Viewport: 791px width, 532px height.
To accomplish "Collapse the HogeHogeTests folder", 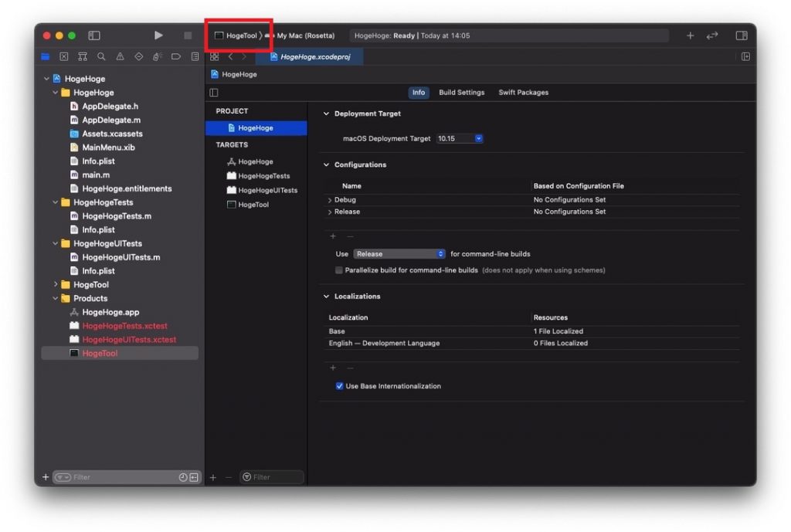I will pos(56,202).
